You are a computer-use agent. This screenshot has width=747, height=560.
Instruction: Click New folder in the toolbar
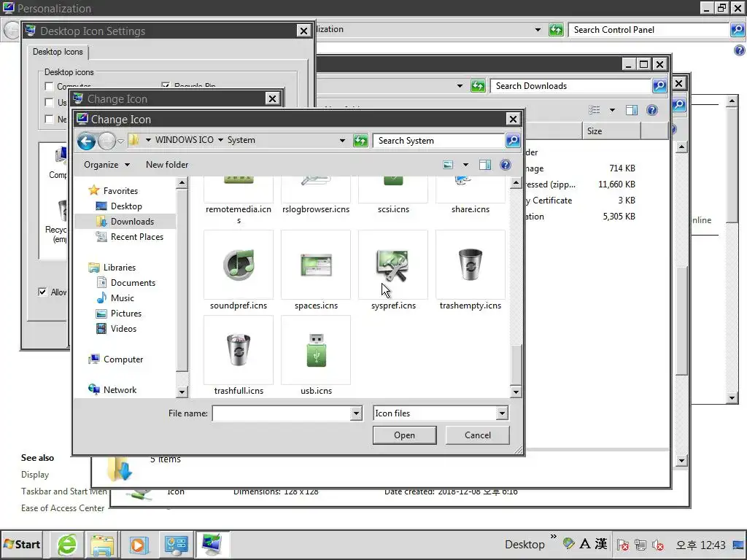coord(167,165)
